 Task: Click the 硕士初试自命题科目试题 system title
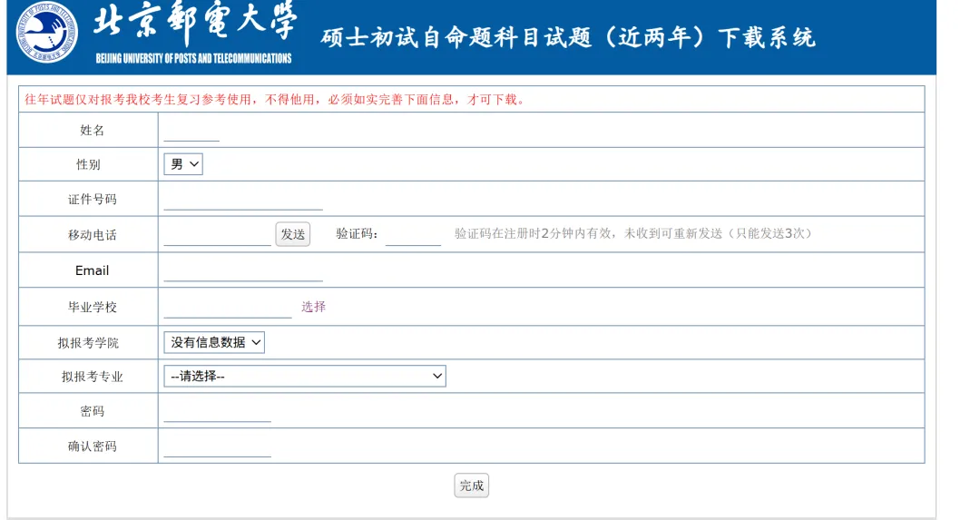pos(568,38)
